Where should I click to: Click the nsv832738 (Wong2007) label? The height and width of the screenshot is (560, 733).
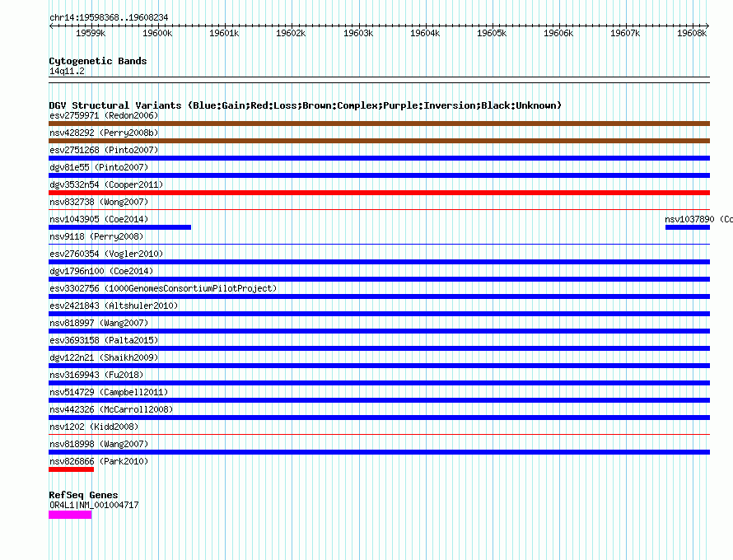[x=99, y=202]
